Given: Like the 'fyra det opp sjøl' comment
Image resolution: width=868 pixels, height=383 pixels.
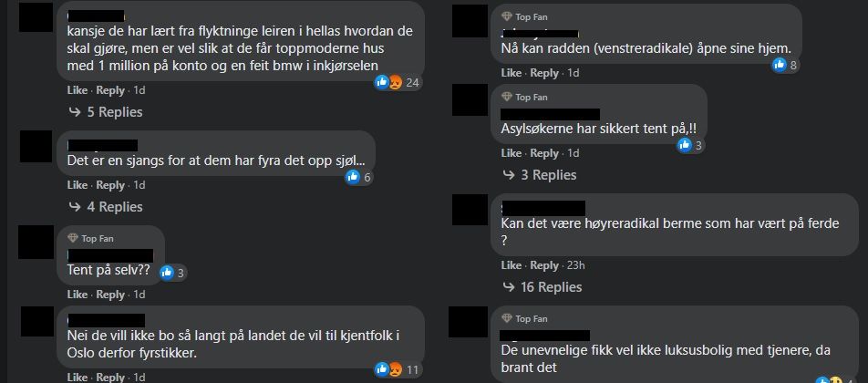Looking at the screenshot, I should point(77,185).
